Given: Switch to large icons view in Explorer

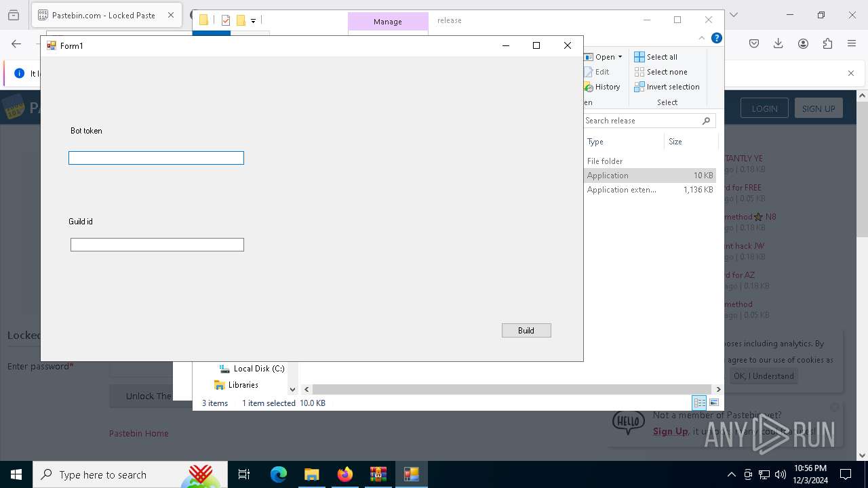Looking at the screenshot, I should 714,403.
